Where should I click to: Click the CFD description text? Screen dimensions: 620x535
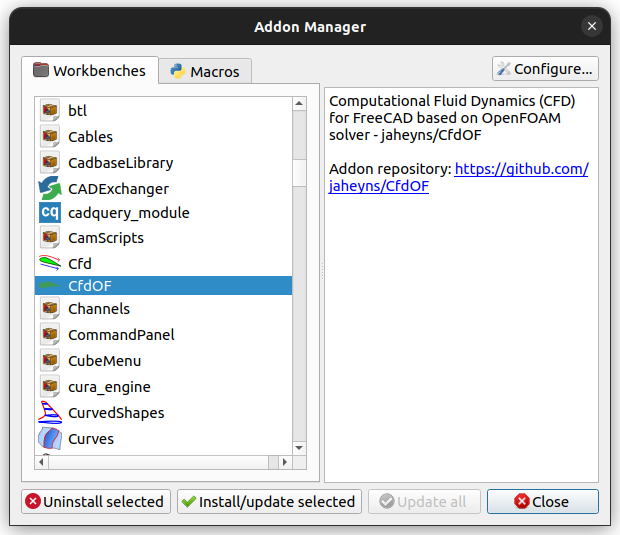452,118
